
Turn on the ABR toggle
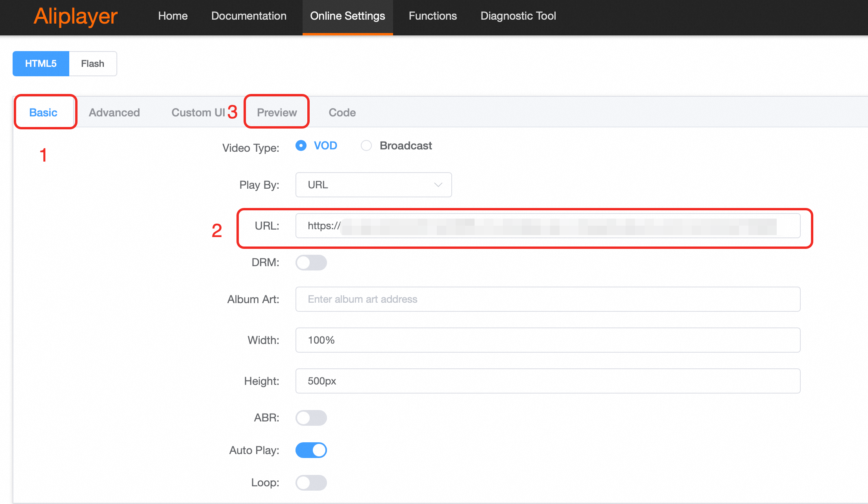point(311,418)
